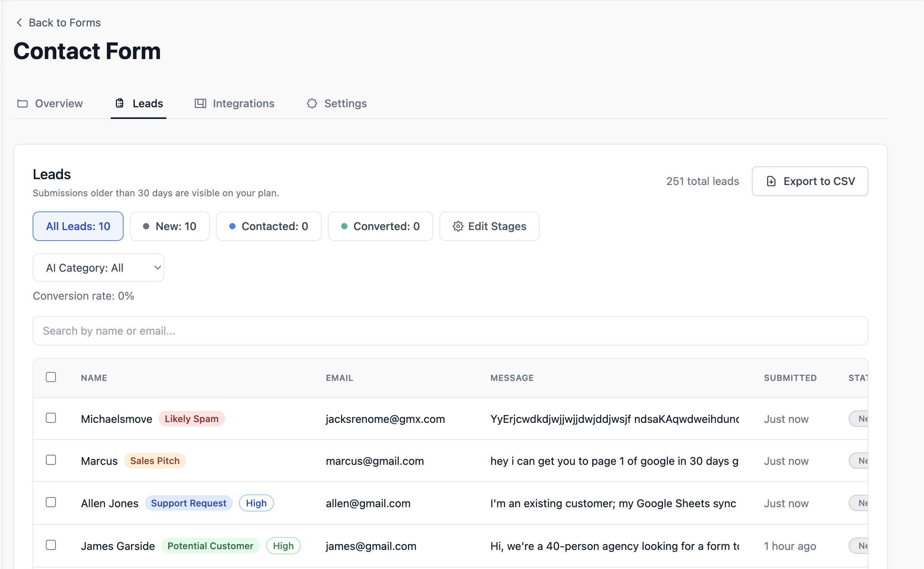Toggle the select-all checkbox in table header
The width and height of the screenshot is (924, 569).
51,377
